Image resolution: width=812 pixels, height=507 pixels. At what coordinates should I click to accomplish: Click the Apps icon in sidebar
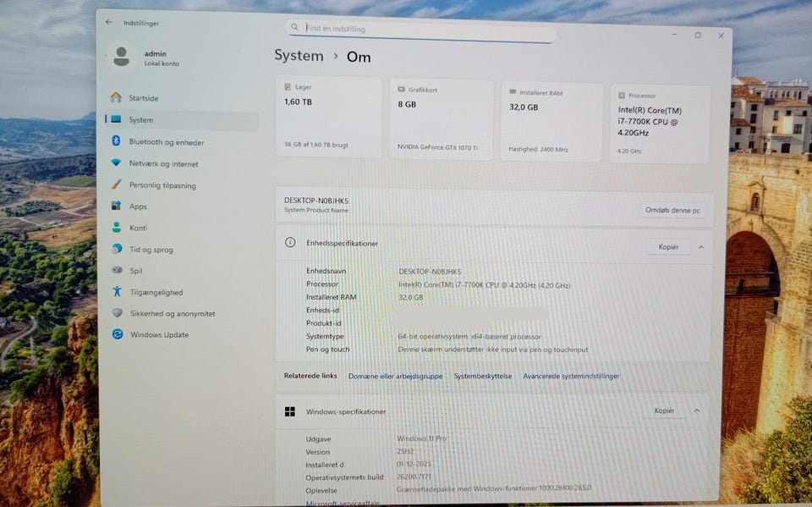116,206
